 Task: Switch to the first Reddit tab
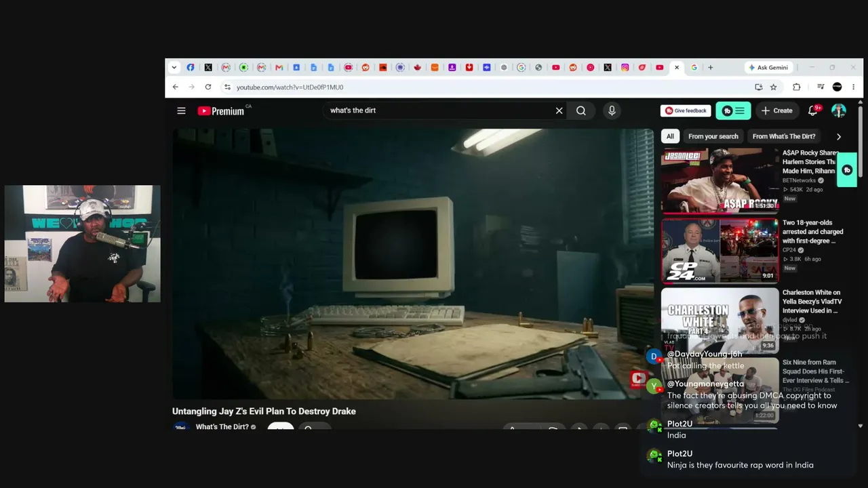click(366, 68)
